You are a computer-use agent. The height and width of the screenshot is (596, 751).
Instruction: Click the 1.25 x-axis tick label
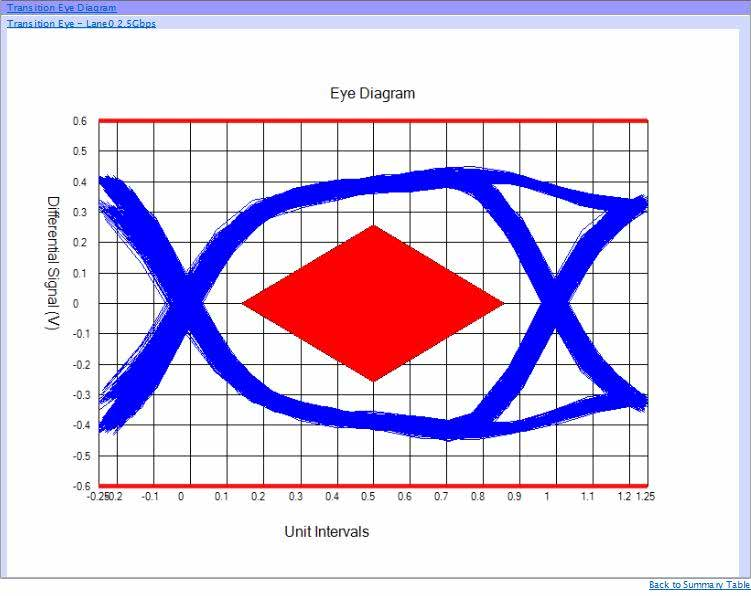tap(645, 496)
